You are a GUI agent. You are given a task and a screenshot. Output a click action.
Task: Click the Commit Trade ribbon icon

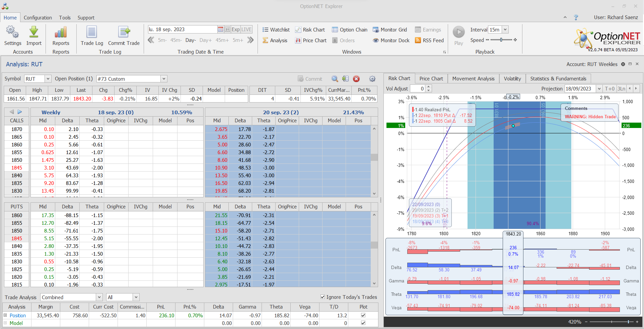point(124,32)
